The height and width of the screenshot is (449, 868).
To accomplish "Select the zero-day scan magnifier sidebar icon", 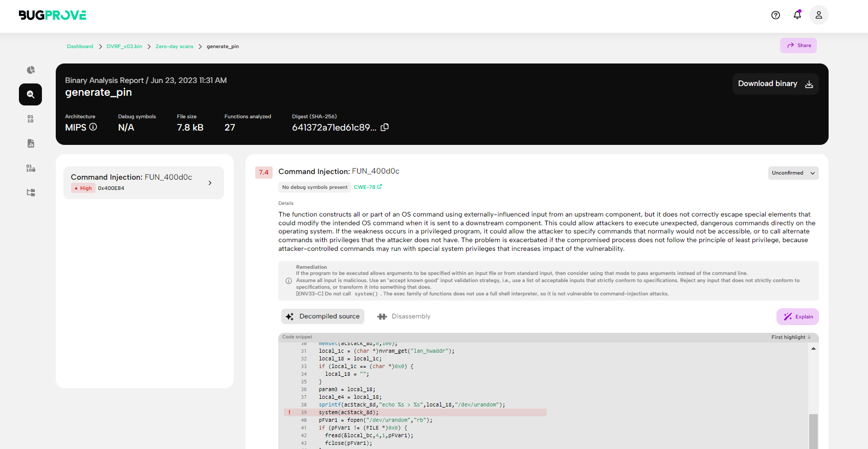I will [31, 94].
